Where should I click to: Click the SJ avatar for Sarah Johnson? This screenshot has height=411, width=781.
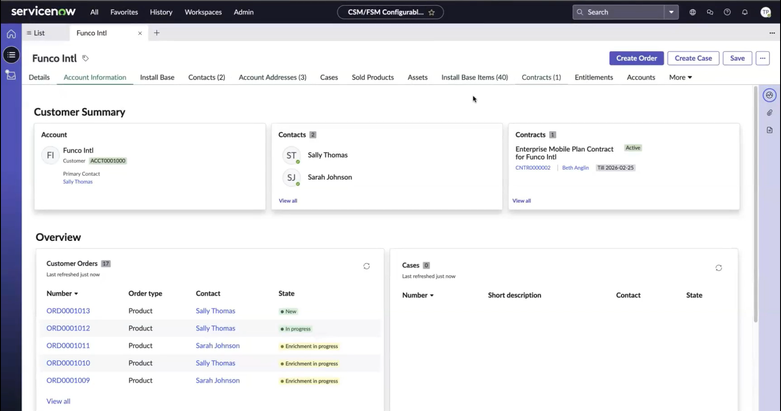291,177
